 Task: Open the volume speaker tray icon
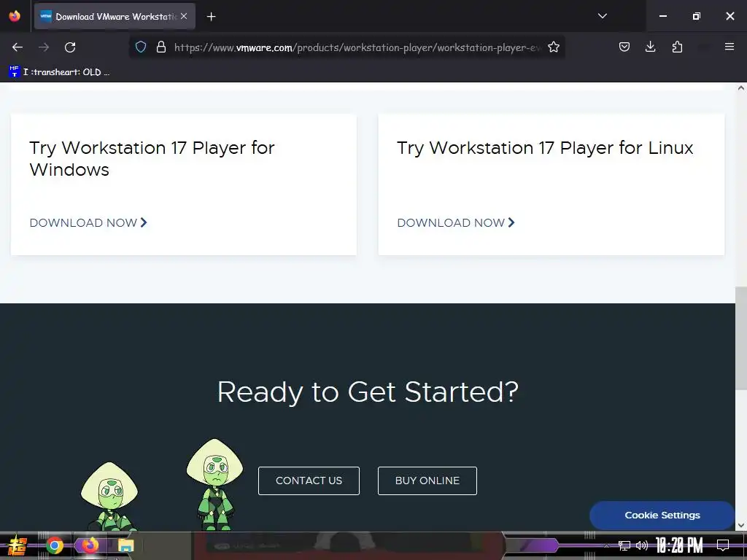click(642, 545)
